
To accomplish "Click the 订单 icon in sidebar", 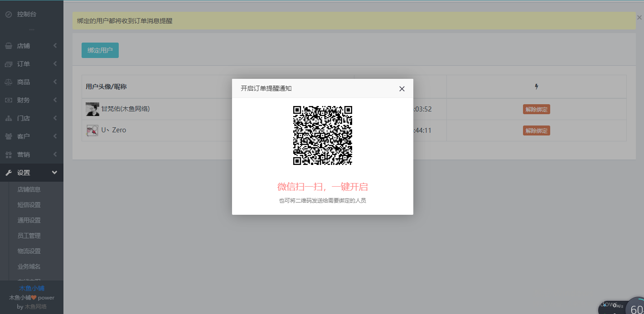I will click(x=8, y=64).
